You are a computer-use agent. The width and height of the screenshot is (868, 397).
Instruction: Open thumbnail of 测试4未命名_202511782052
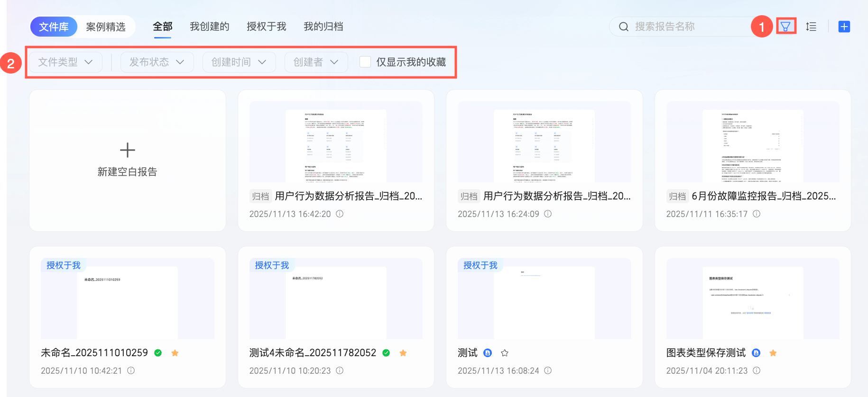tap(336, 298)
